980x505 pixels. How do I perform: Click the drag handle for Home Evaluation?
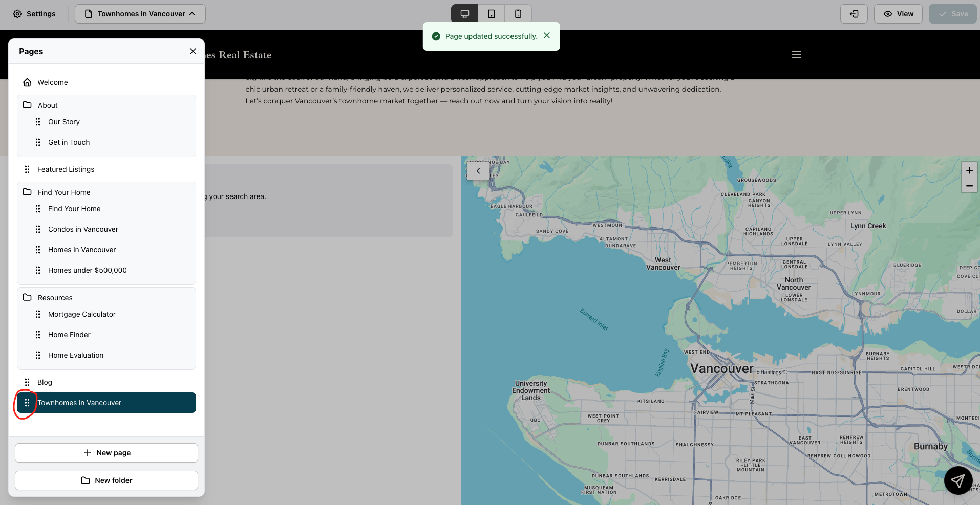[38, 355]
